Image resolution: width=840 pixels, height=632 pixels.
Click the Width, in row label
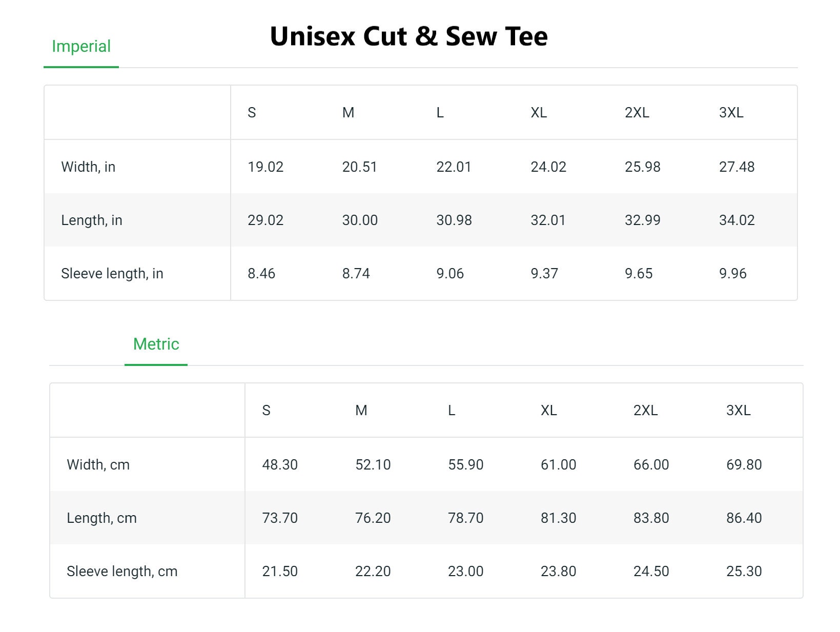(88, 167)
